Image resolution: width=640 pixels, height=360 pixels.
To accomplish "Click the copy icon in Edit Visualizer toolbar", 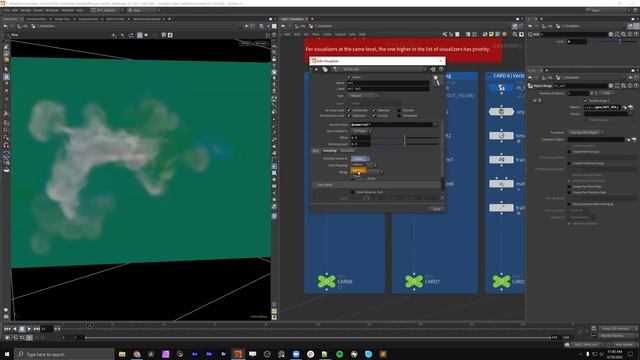I will click(x=325, y=69).
